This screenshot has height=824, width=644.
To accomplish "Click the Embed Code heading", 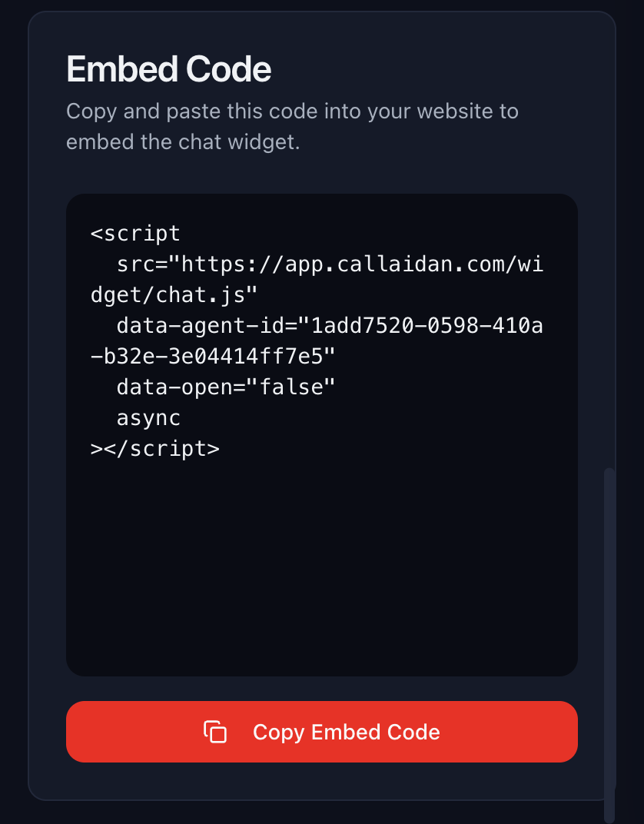I will pos(169,68).
